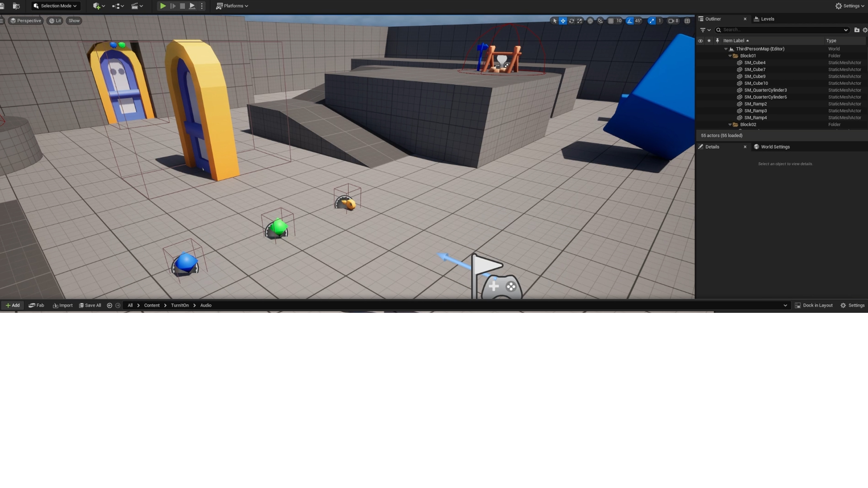Sort by the Type column header
This screenshot has height=488, width=868.
tap(831, 41)
